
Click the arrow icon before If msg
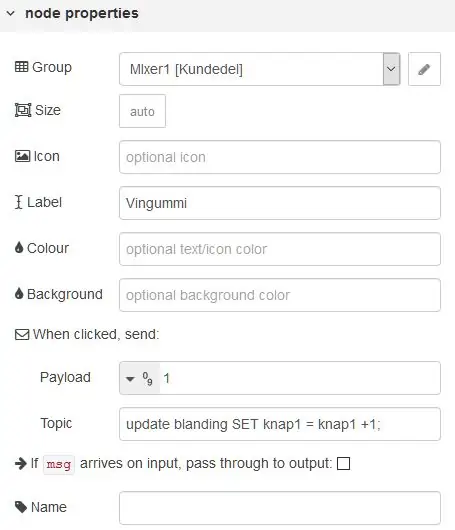[x=21, y=463]
